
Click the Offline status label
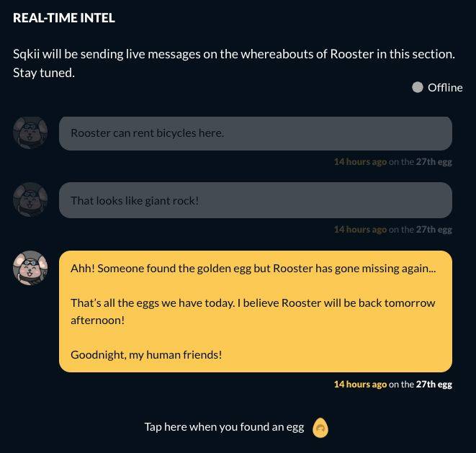445,87
